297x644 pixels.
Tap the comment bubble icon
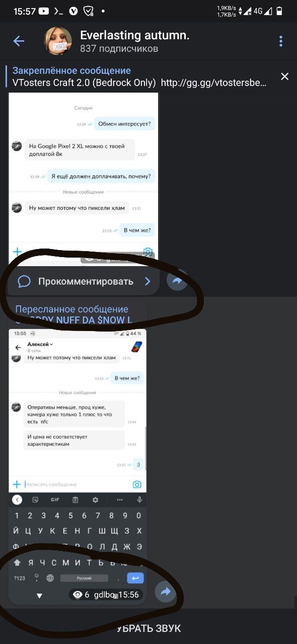pyautogui.click(x=24, y=281)
